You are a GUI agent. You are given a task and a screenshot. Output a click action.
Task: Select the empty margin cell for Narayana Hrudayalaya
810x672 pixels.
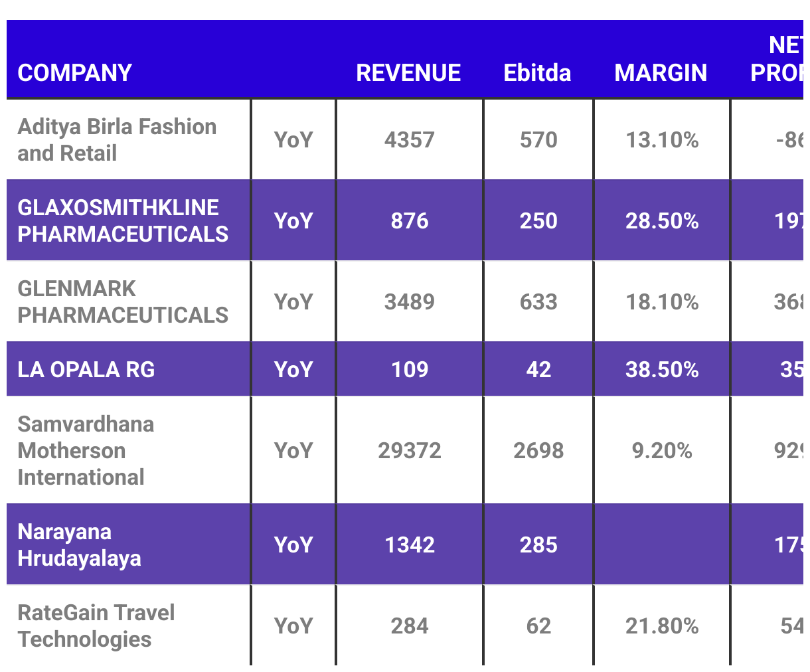tap(662, 545)
